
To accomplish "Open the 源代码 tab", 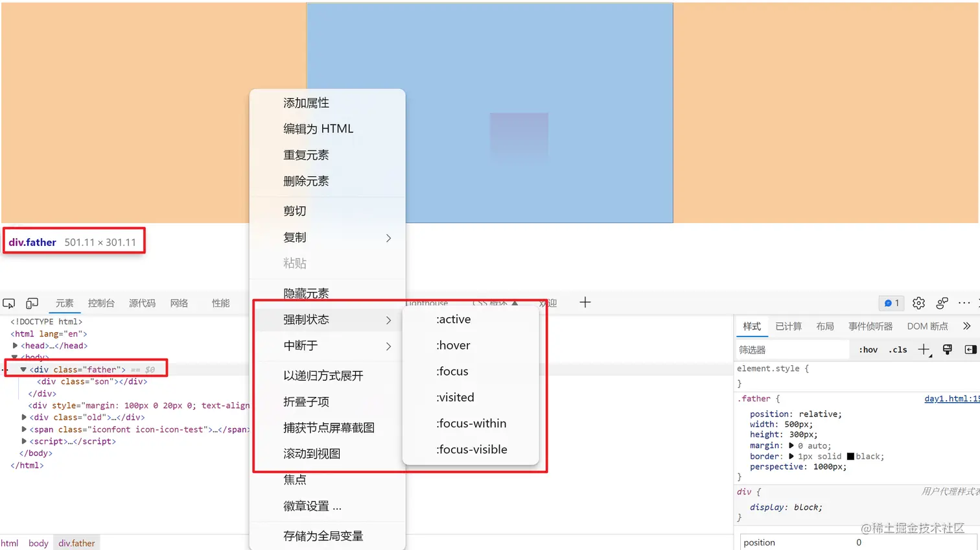I will (142, 303).
